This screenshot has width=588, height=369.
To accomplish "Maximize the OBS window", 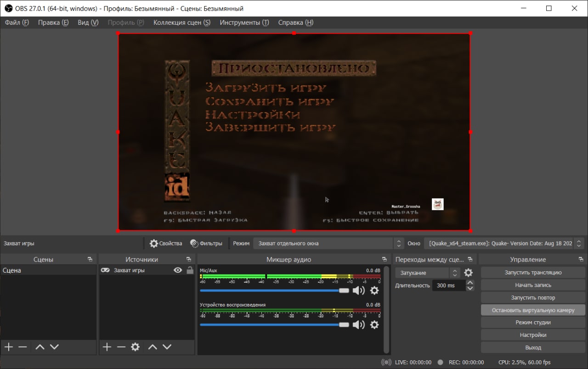I will click(x=549, y=8).
